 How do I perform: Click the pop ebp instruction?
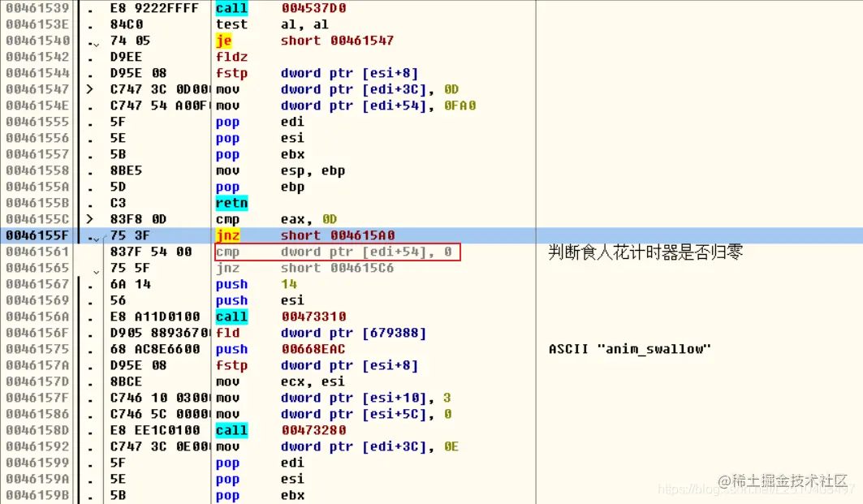(x=260, y=187)
